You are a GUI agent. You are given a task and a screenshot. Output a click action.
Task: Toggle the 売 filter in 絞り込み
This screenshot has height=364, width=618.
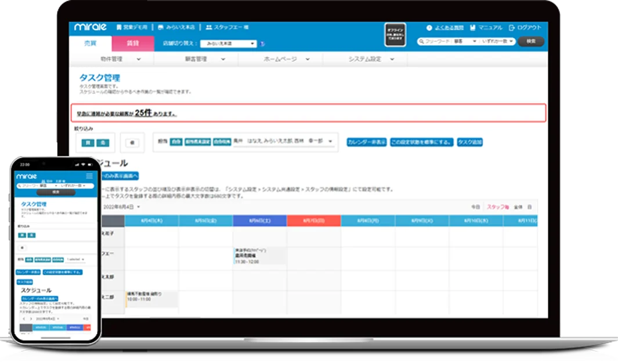(102, 143)
